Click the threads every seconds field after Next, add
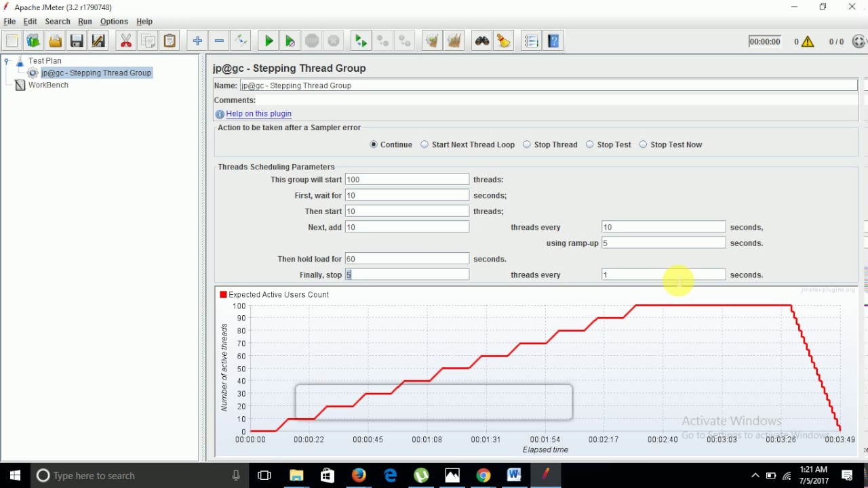The height and width of the screenshot is (488, 868). click(x=664, y=227)
